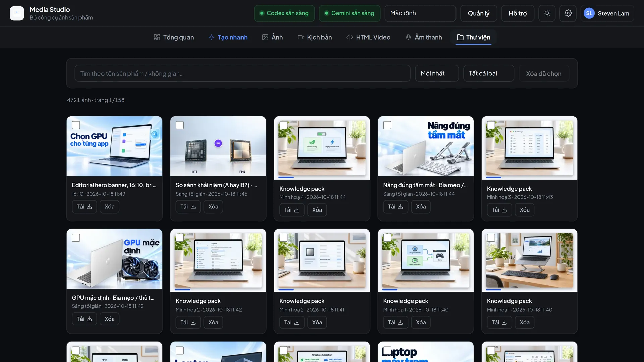The height and width of the screenshot is (362, 644).
Task: Delete the GPU mặc định card with Xóa
Action: [109, 319]
